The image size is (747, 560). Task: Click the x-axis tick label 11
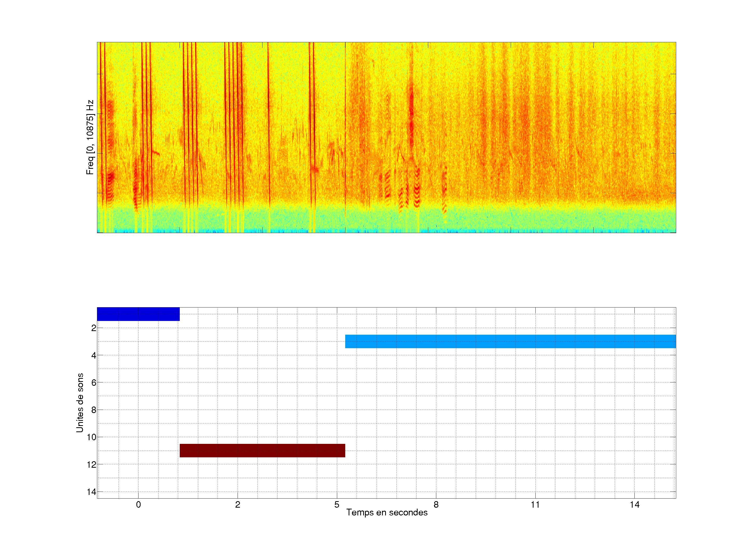point(535,505)
